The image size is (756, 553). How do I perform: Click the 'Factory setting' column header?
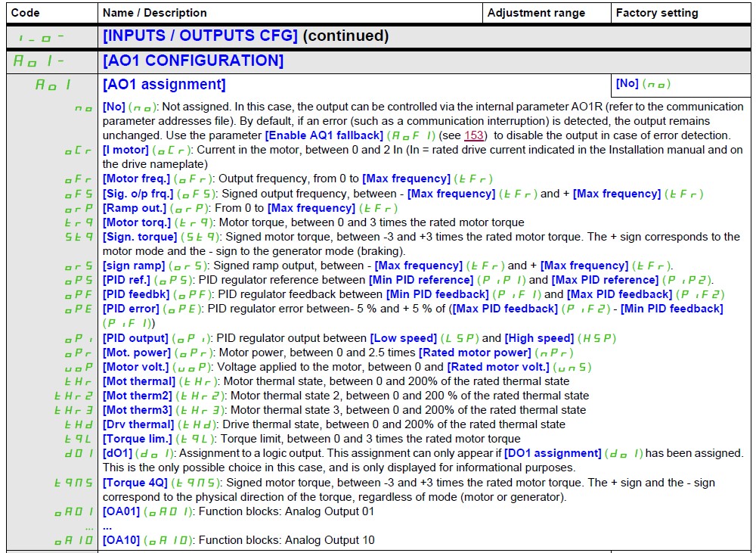click(657, 13)
